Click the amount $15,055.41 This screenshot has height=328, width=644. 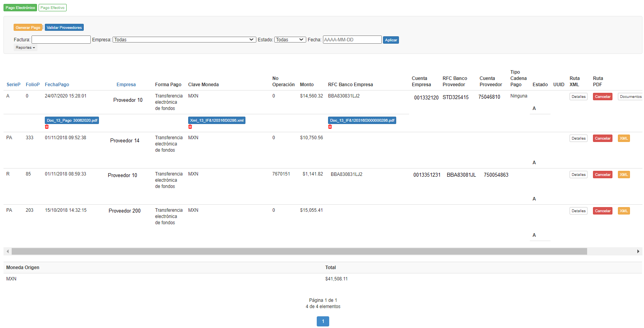(x=311, y=210)
